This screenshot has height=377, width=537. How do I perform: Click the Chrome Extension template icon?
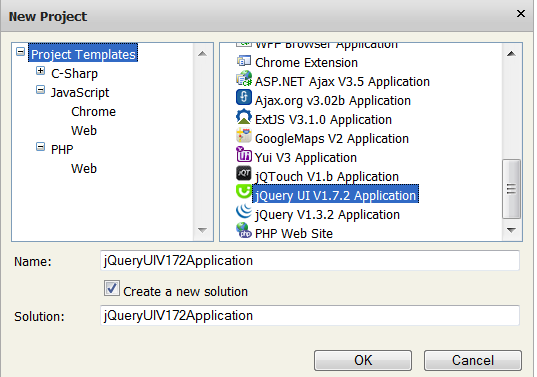tap(244, 61)
